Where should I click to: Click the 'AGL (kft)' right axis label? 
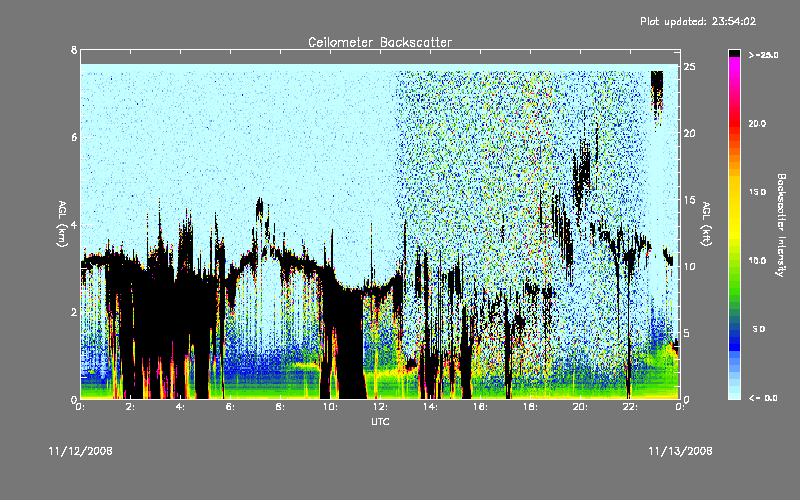pos(706,224)
